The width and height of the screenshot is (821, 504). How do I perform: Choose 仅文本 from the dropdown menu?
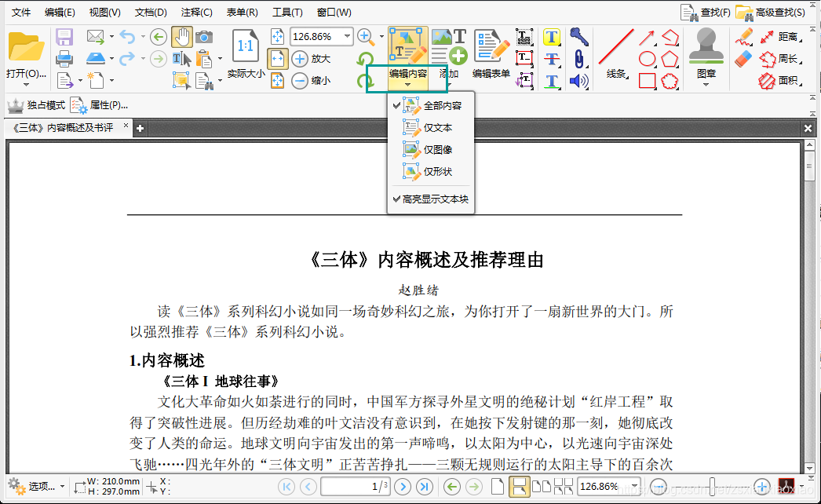click(430, 128)
